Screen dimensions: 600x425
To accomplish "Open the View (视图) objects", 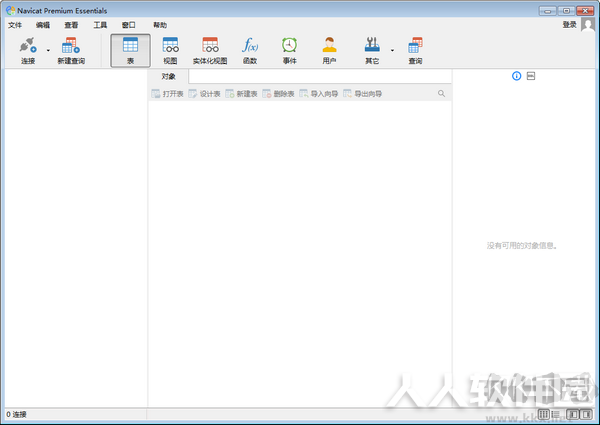I will coord(170,50).
